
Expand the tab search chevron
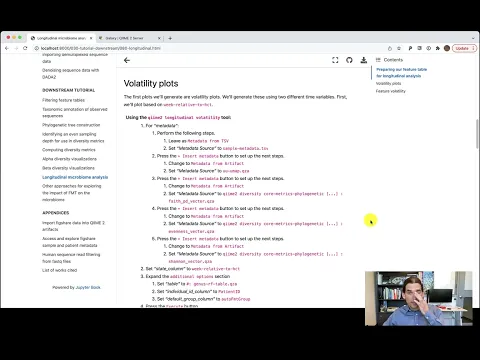pos(473,38)
